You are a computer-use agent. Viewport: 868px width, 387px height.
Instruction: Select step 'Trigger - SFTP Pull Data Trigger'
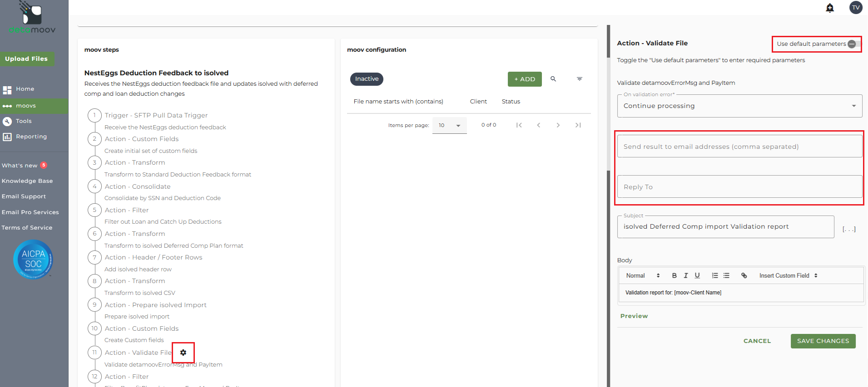156,115
